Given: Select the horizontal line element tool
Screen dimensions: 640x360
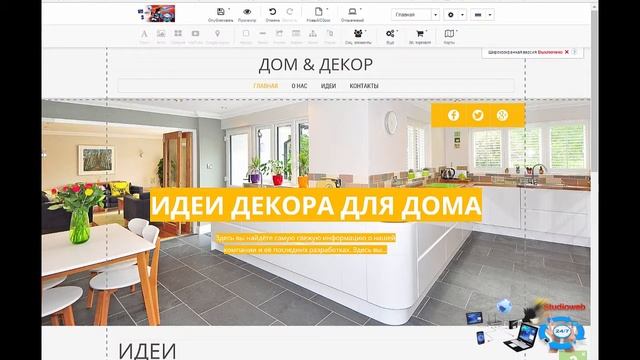Looking at the screenshot, I should (x=263, y=33).
